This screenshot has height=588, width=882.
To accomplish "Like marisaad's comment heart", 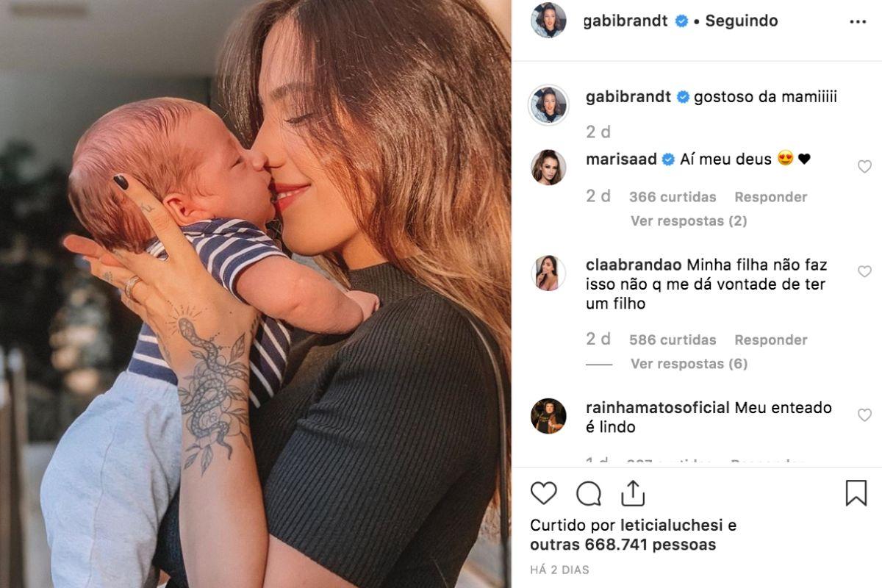I will [x=864, y=167].
